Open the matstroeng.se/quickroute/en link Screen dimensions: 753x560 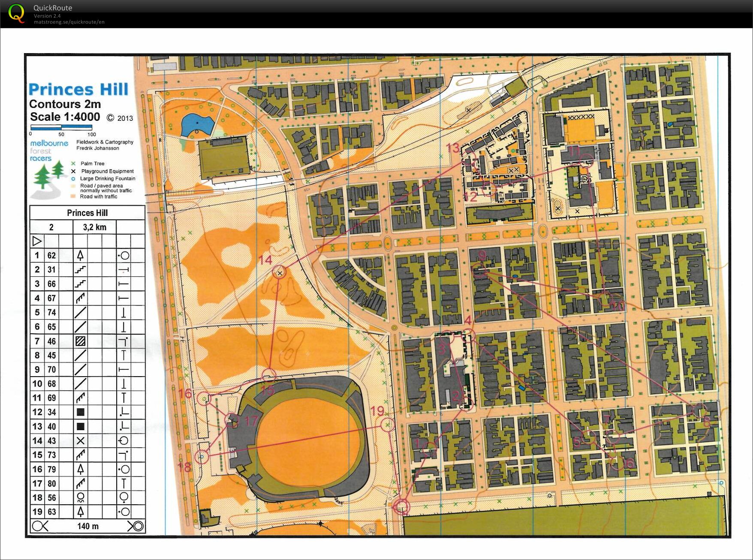point(69,22)
